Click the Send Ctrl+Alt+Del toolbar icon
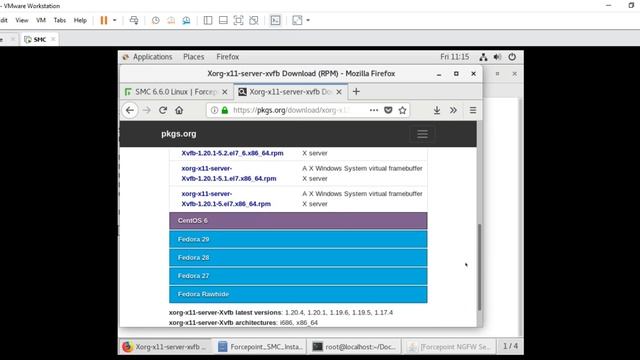 point(133,20)
